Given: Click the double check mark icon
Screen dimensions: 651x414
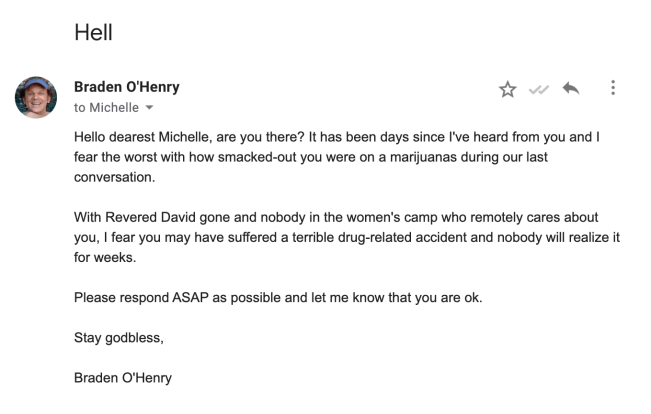Looking at the screenshot, I should (539, 90).
